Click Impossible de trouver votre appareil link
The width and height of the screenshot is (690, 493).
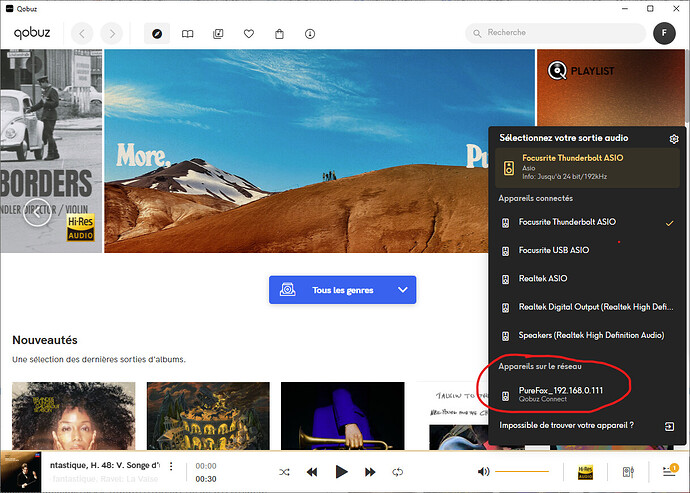click(566, 425)
